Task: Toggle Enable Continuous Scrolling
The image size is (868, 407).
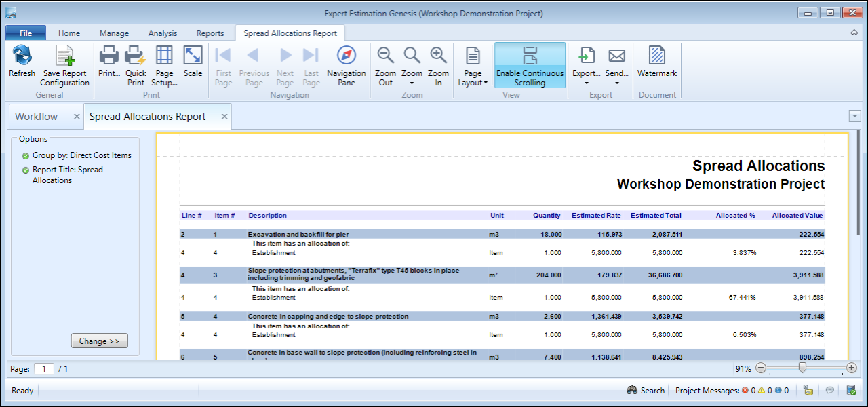Action: coord(530,65)
